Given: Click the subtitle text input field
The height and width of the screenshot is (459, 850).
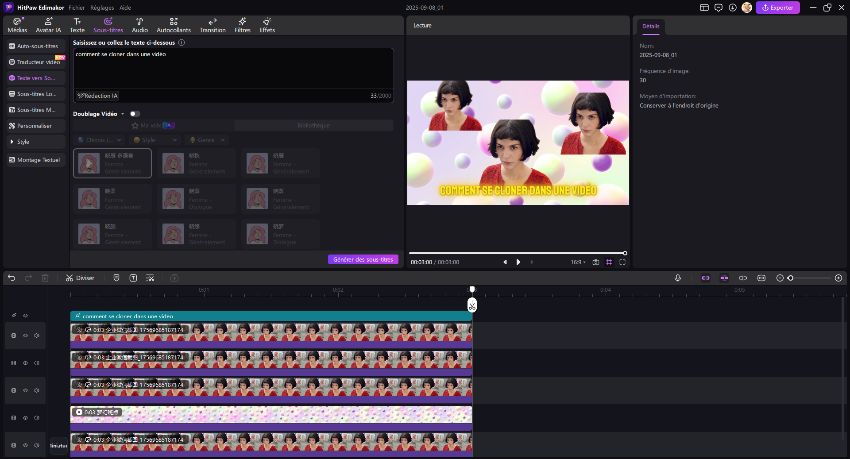Looking at the screenshot, I should (232, 68).
